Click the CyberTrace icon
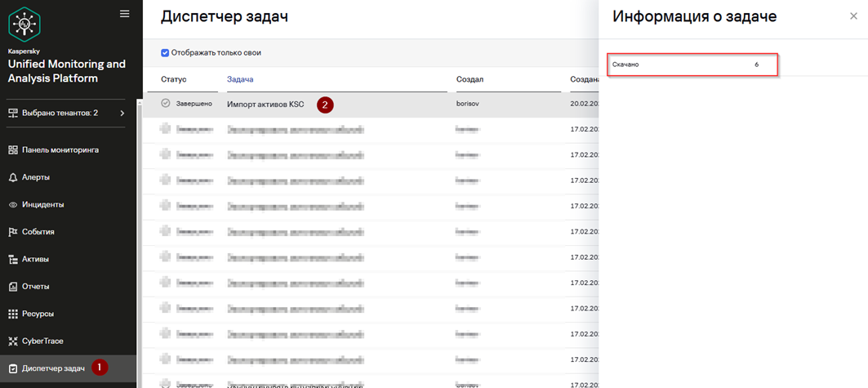Viewport: 868px width, 388px height. [x=14, y=341]
